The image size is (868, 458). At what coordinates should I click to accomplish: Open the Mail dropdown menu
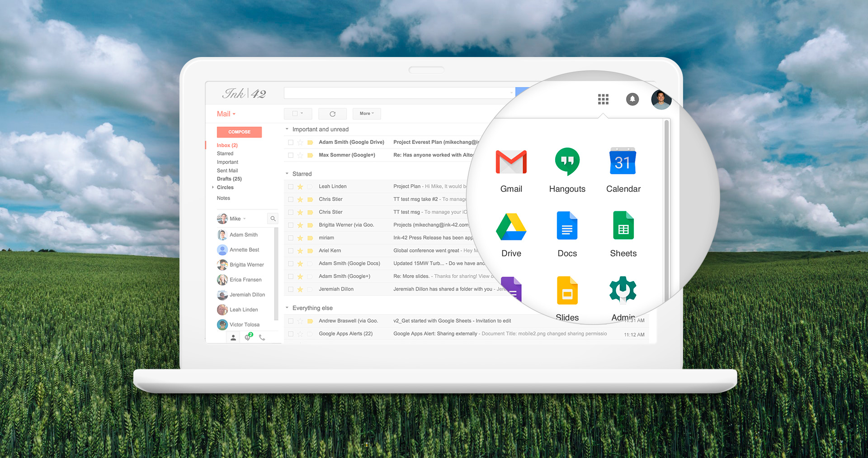pos(225,114)
